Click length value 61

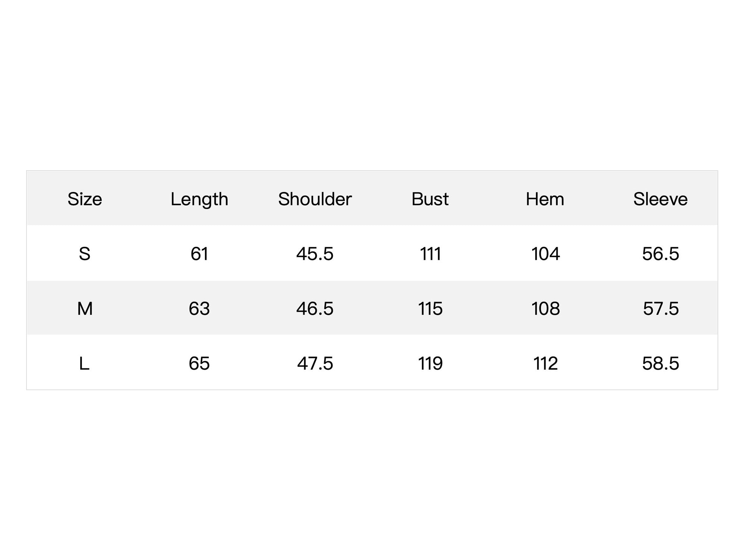point(199,254)
